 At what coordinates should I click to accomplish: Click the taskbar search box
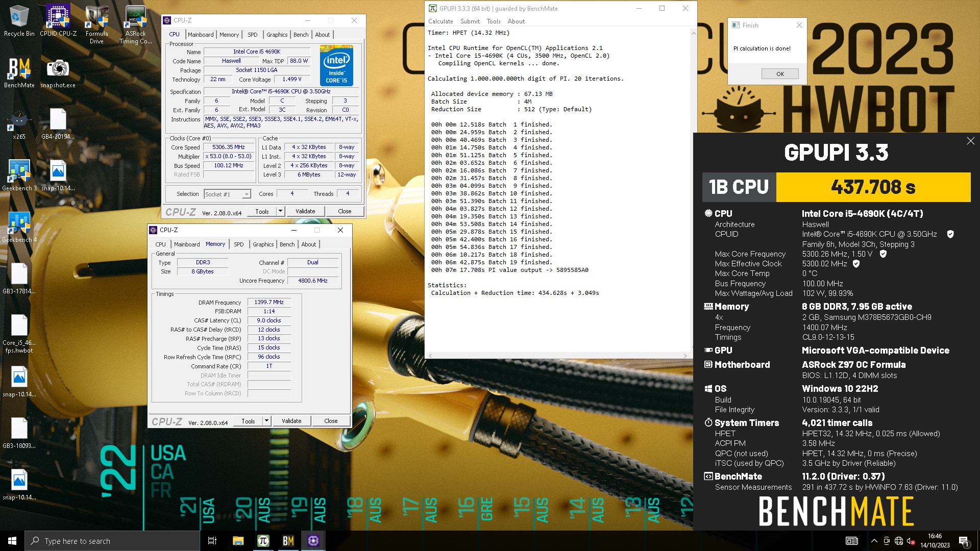tap(112, 541)
